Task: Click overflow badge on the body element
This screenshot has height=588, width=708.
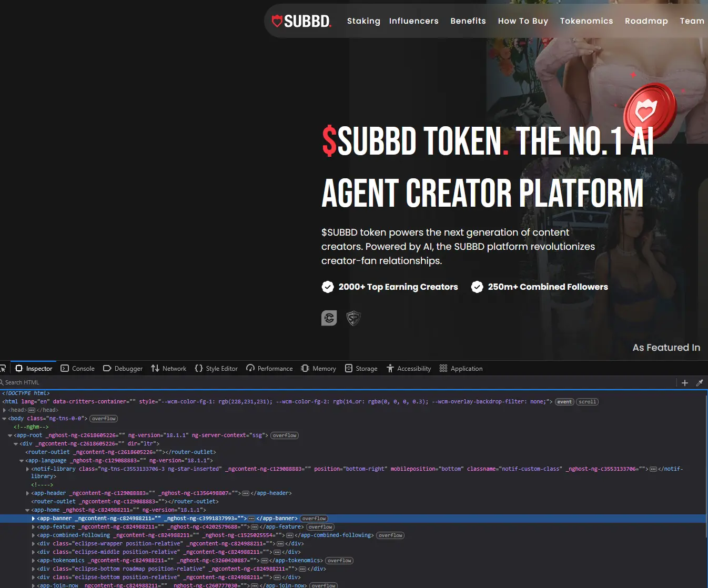Action: pyautogui.click(x=104, y=419)
